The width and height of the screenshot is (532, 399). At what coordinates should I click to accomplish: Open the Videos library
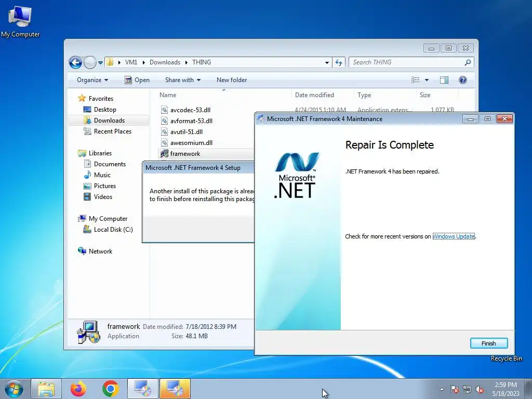[x=103, y=197]
